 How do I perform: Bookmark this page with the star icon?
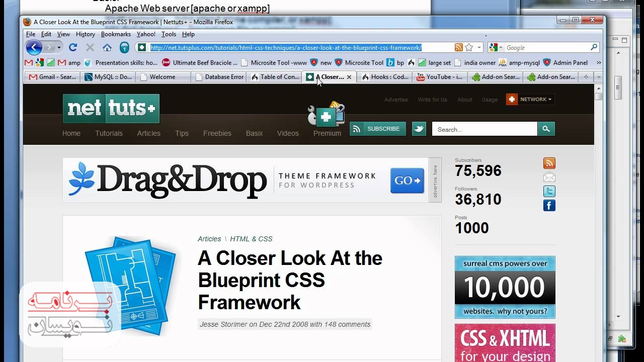tap(469, 47)
